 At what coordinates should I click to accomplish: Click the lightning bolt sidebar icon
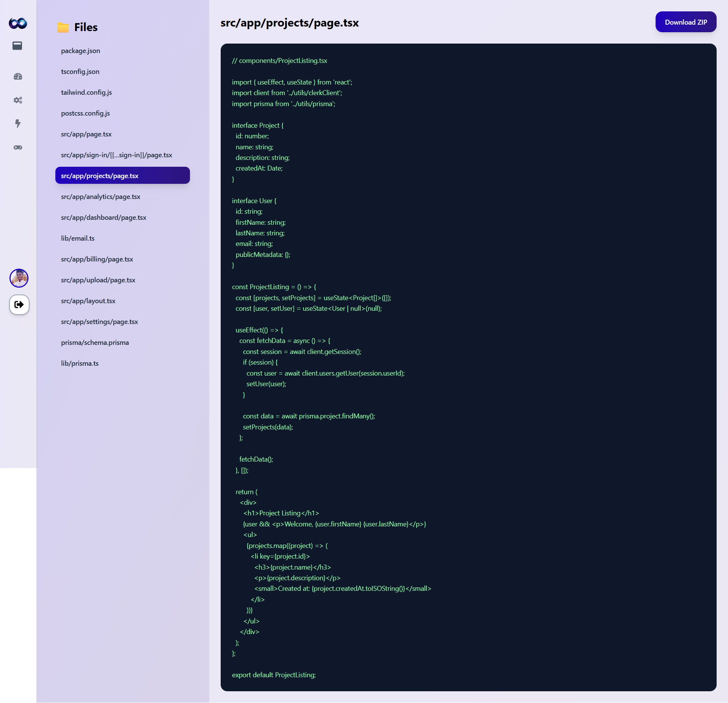click(x=18, y=124)
